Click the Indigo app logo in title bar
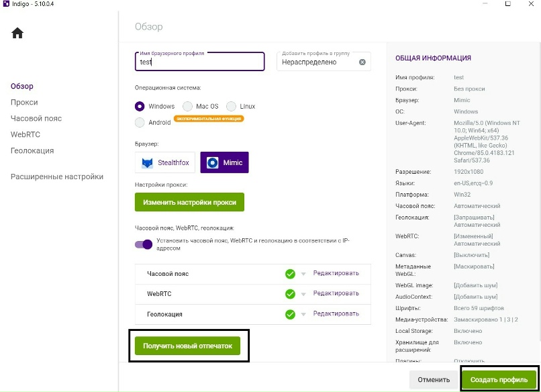The image size is (541, 392). [x=5, y=5]
